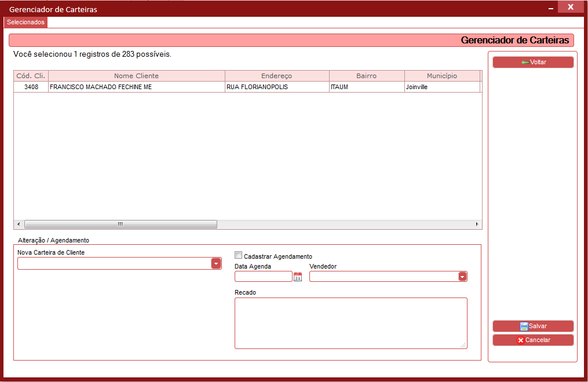This screenshot has height=382, width=588.
Task: Enable Cadastrar Agendamento checkbox
Action: [238, 255]
